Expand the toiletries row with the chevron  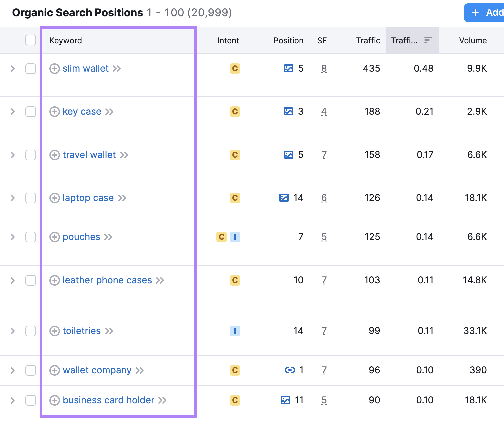(13, 331)
